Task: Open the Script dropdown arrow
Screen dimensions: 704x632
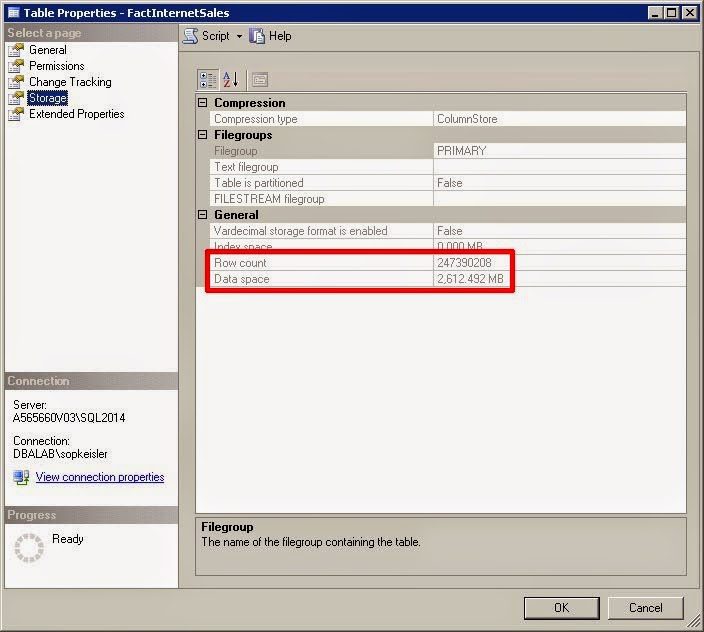Action: click(239, 36)
